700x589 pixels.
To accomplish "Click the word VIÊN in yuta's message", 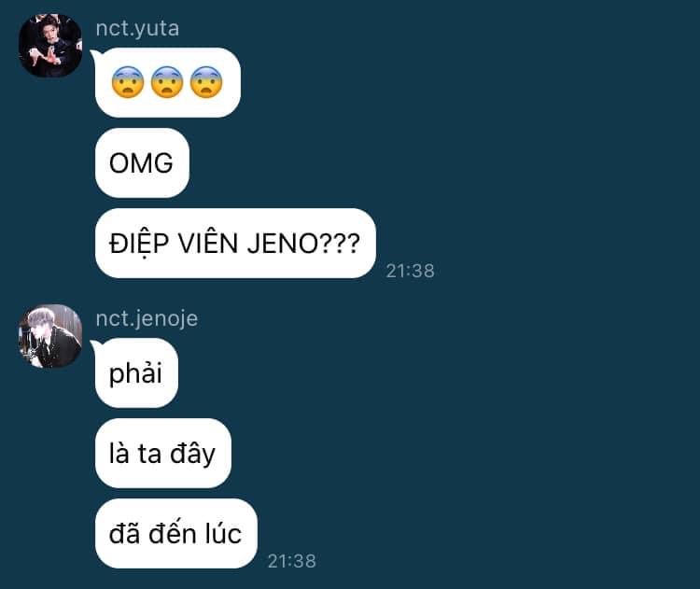I will point(208,244).
